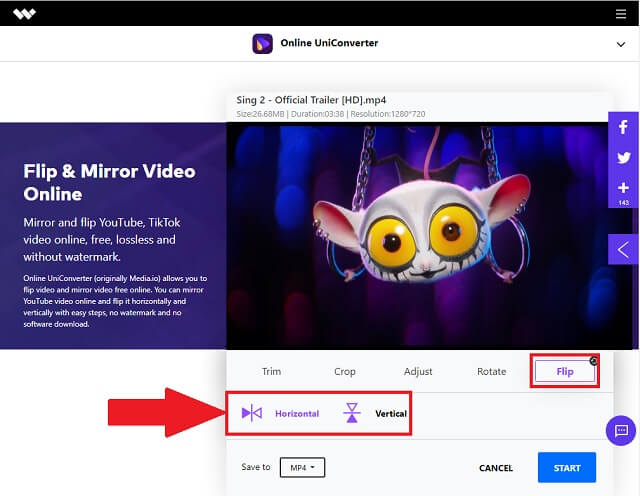The height and width of the screenshot is (496, 640).
Task: Switch to the Rotate tab
Action: pyautogui.click(x=491, y=371)
